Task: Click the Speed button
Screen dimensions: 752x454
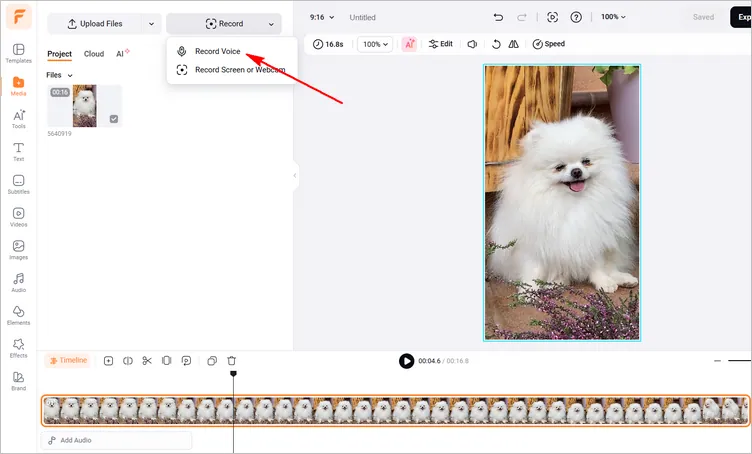Action: point(549,44)
